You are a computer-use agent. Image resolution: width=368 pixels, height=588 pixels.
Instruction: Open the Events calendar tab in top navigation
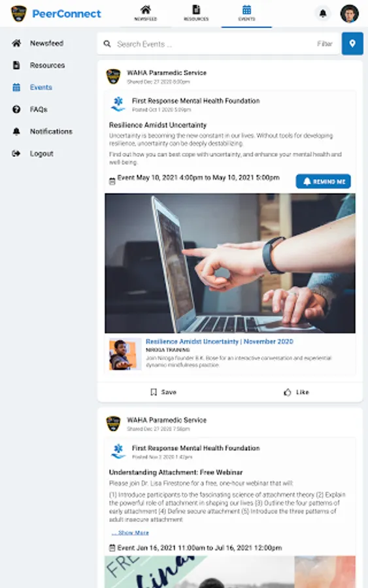point(246,13)
